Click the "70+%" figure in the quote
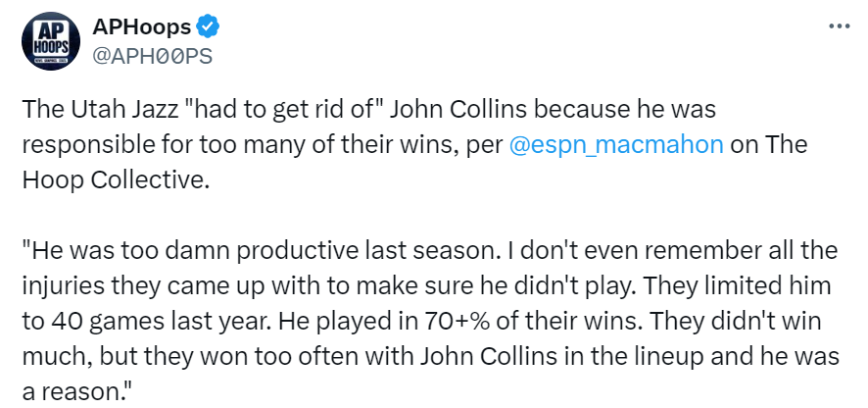The image size is (868, 408). coord(458,322)
